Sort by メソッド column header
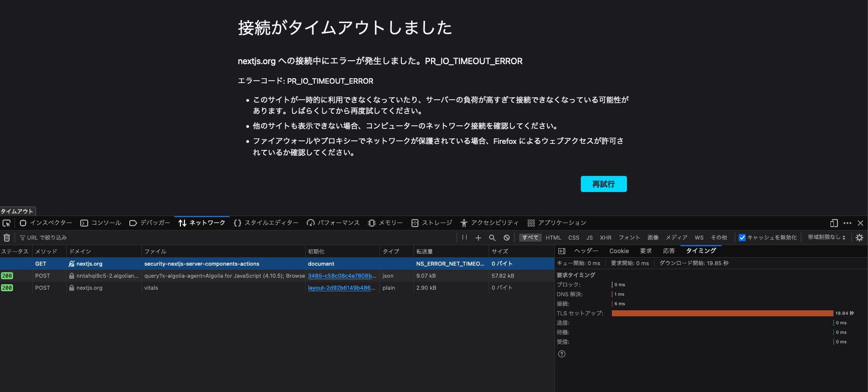Image resolution: width=868 pixels, height=392 pixels. click(x=49, y=251)
